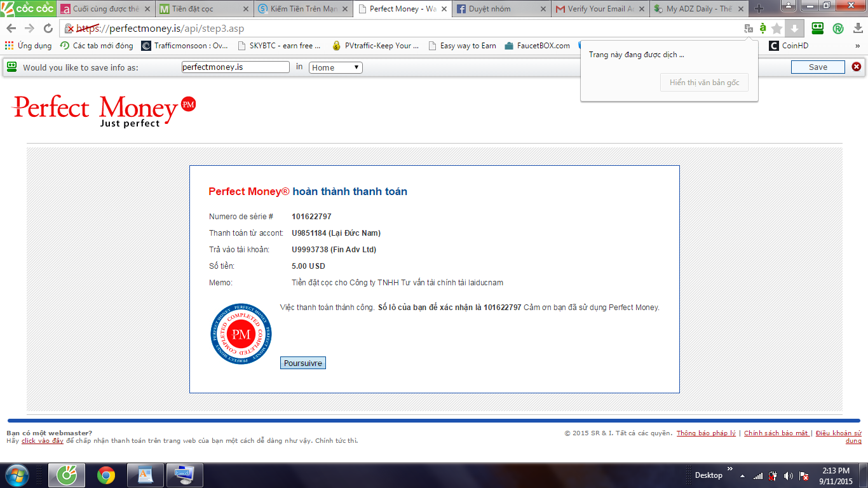The height and width of the screenshot is (488, 868).
Task: Open the Ứng dụng apps bookmark
Action: [x=28, y=46]
